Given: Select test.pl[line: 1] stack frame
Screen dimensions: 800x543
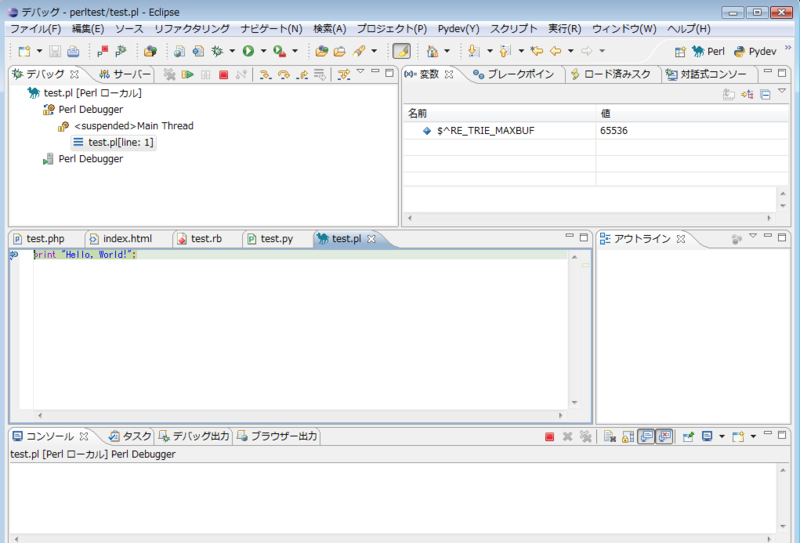Looking at the screenshot, I should pyautogui.click(x=113, y=142).
